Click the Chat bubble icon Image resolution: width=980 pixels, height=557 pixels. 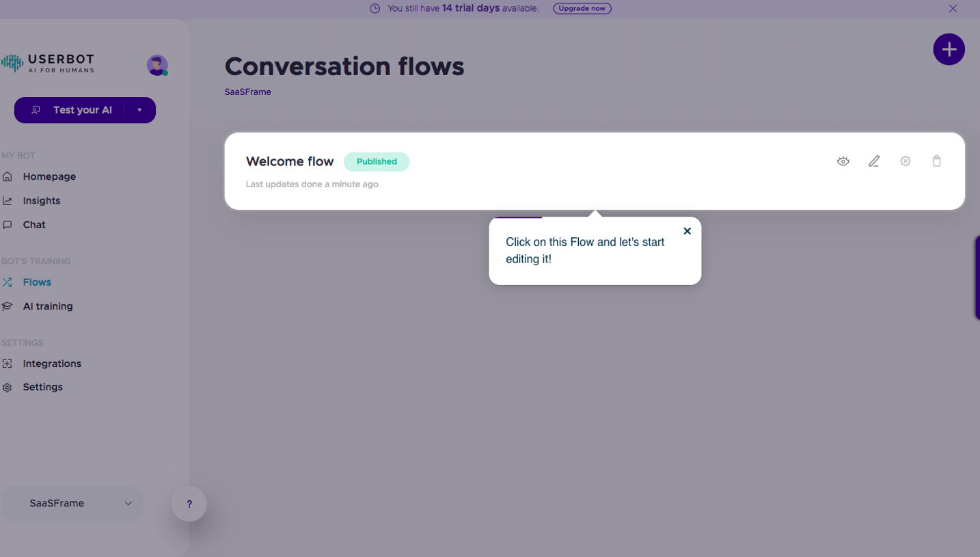[x=8, y=224]
